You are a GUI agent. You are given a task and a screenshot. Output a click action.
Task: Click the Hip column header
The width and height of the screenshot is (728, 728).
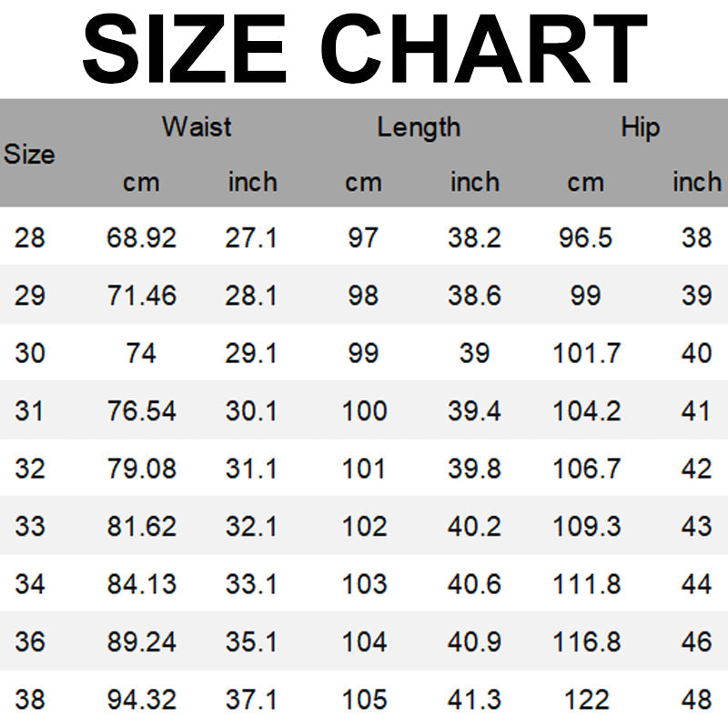click(640, 127)
